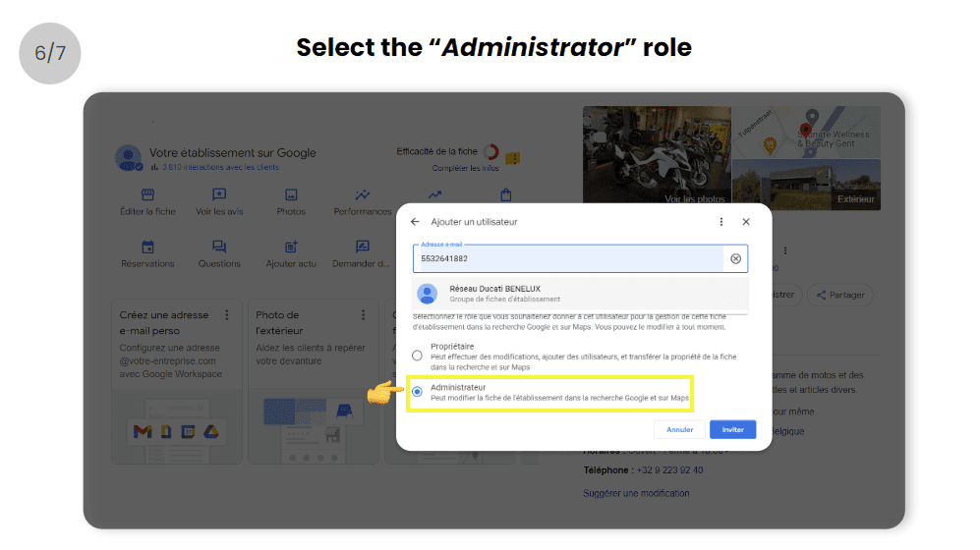
Task: Open options menu on Photo de l'extérieur card
Action: coord(363,315)
